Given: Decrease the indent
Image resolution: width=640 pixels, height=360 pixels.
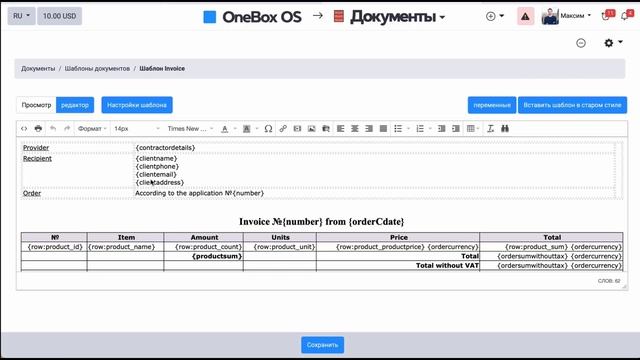Looking at the screenshot, I should click(442, 129).
